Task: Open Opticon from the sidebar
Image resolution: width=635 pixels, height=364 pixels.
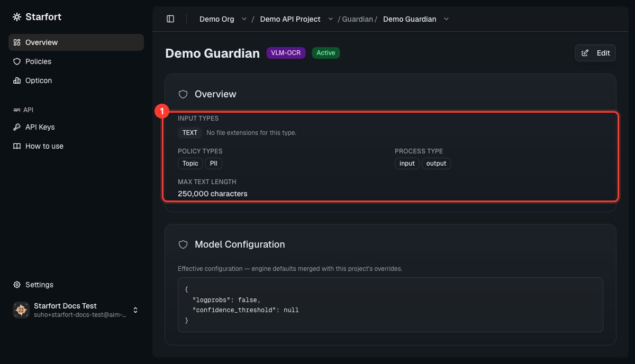Action: (x=76, y=80)
